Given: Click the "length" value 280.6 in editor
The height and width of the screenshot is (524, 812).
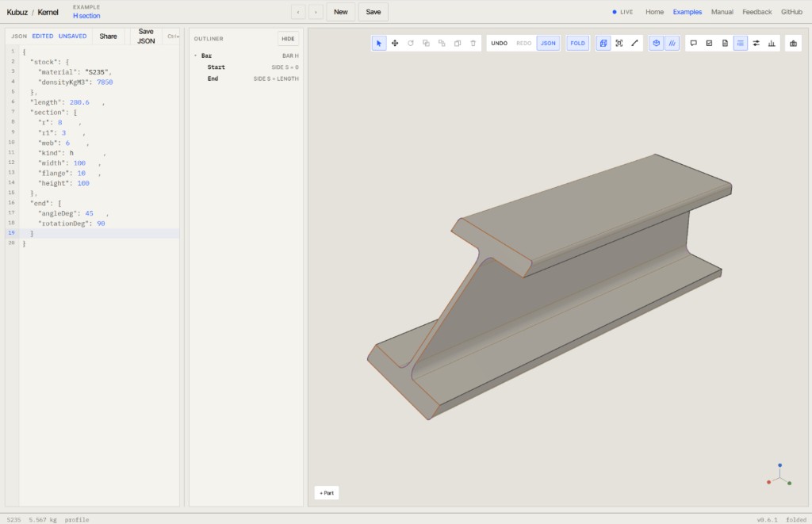Looking at the screenshot, I should 79,102.
